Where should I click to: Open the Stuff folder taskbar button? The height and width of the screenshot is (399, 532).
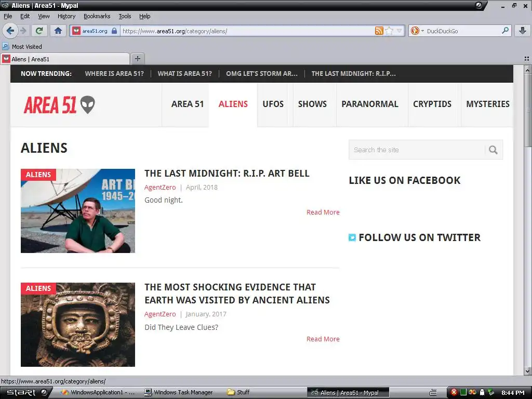tap(238, 393)
